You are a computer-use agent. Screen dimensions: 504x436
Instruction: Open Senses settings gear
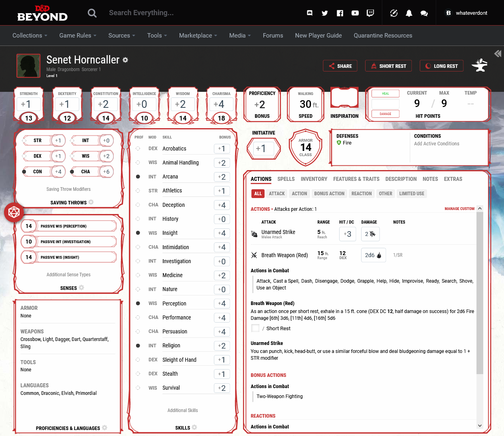coord(81,287)
